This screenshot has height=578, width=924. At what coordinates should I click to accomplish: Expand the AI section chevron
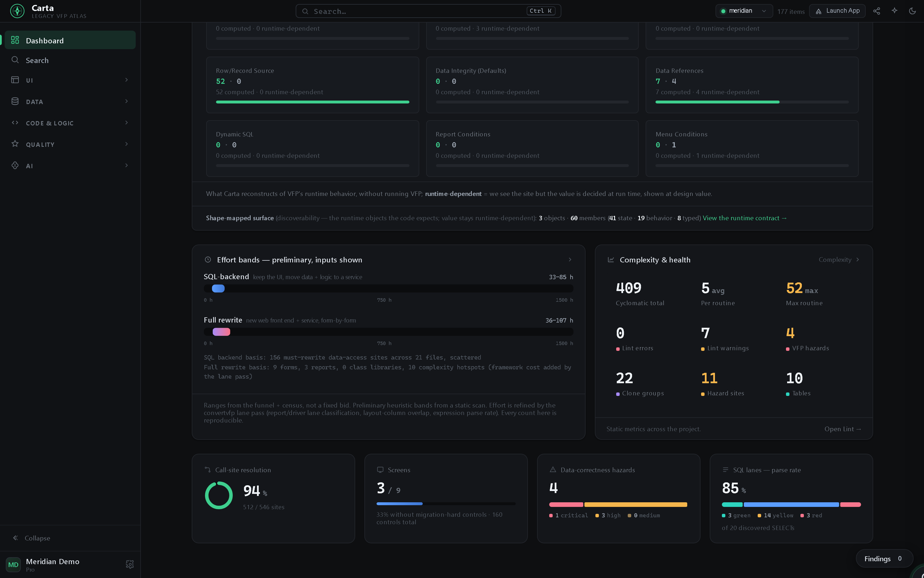click(x=126, y=166)
